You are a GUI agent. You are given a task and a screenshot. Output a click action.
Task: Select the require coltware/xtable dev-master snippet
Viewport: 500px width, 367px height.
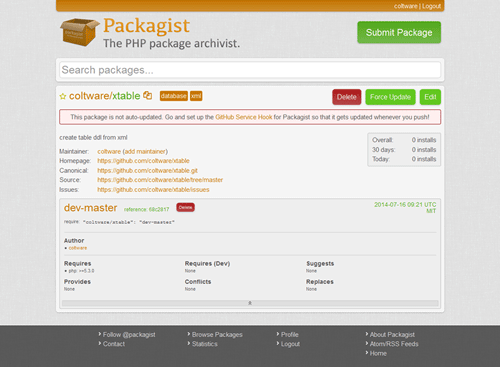tap(129, 222)
